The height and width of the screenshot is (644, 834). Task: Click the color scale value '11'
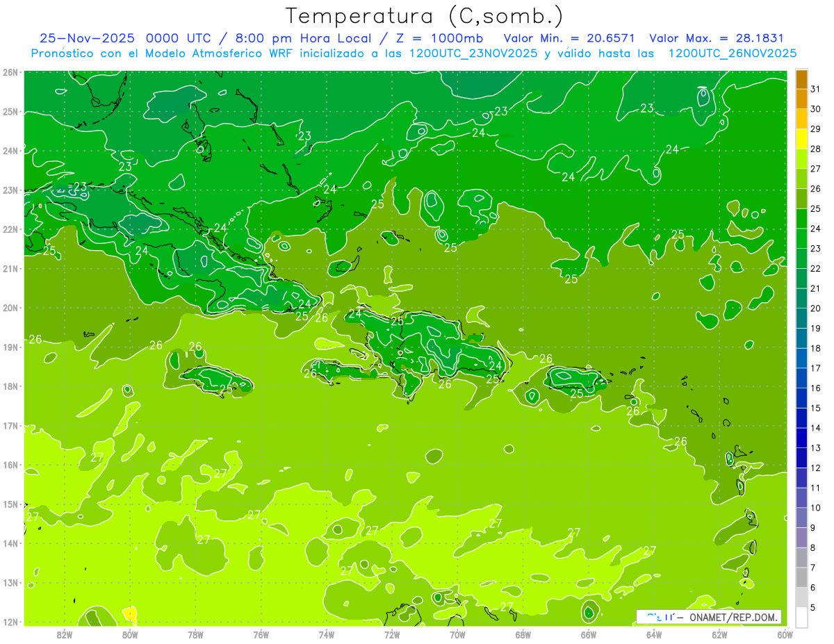tap(815, 488)
